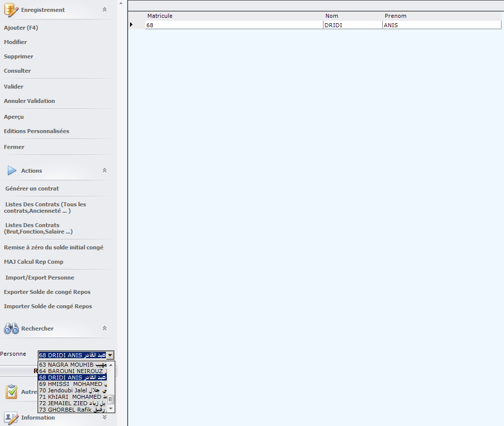Click the dropdown list scrollbar thumb
Image resolution: width=504 pixels, height=426 pixels.
(111, 400)
